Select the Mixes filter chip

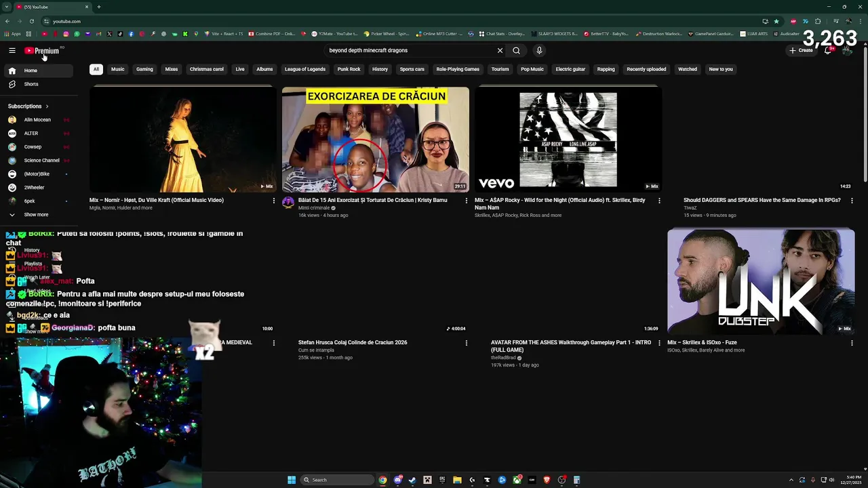(172, 69)
